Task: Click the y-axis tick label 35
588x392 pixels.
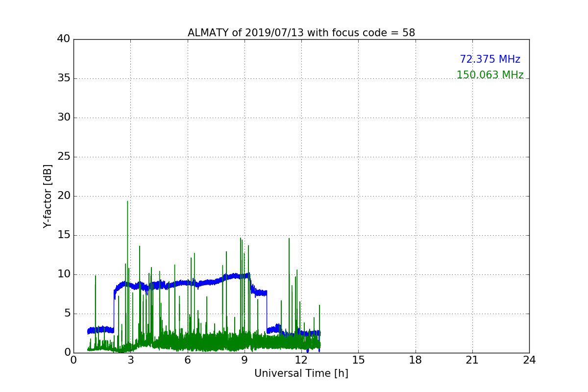Action: pyautogui.click(x=64, y=78)
